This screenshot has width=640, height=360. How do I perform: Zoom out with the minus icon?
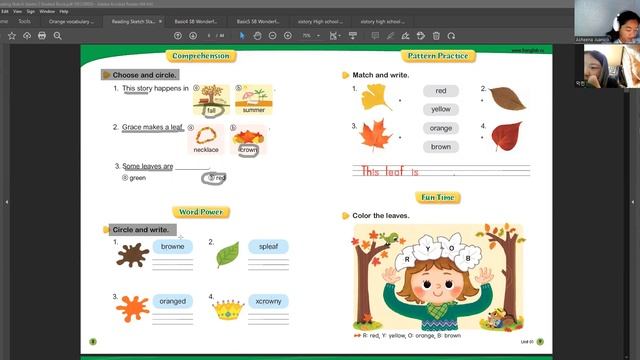[272, 36]
